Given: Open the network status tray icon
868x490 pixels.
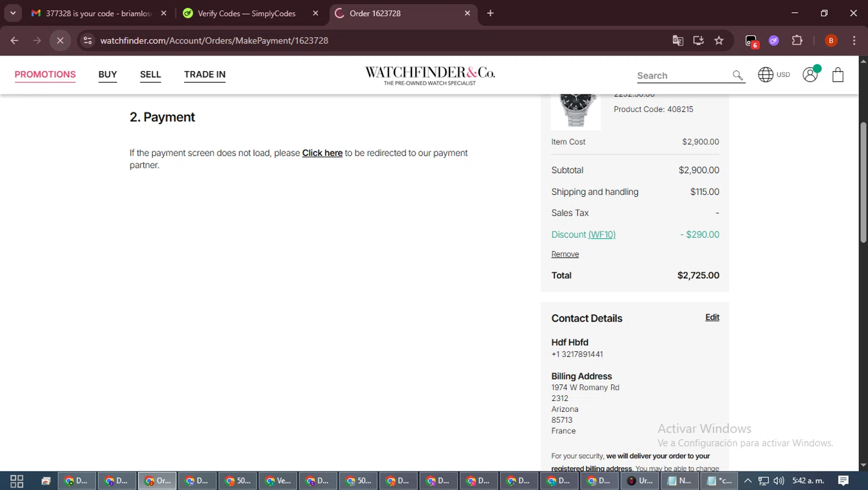Looking at the screenshot, I should (x=764, y=481).
